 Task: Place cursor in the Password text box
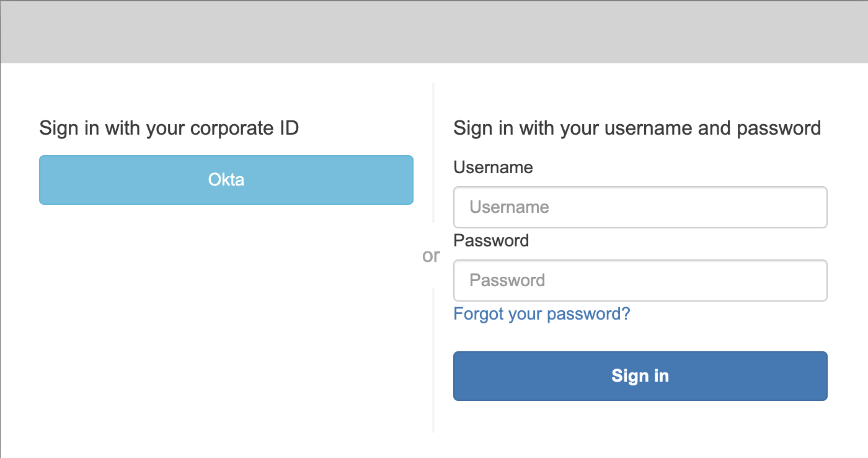click(640, 281)
